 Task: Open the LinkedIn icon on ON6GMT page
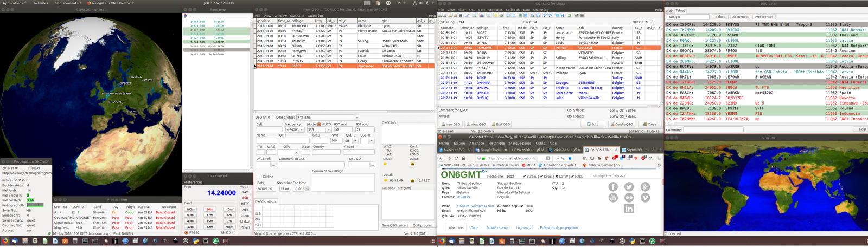click(x=629, y=209)
